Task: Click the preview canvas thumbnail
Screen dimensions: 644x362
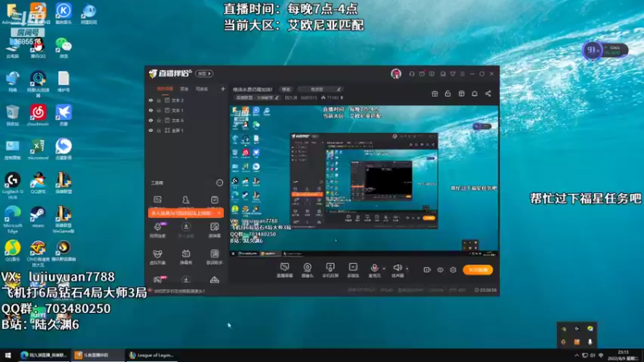Action: 365,181
